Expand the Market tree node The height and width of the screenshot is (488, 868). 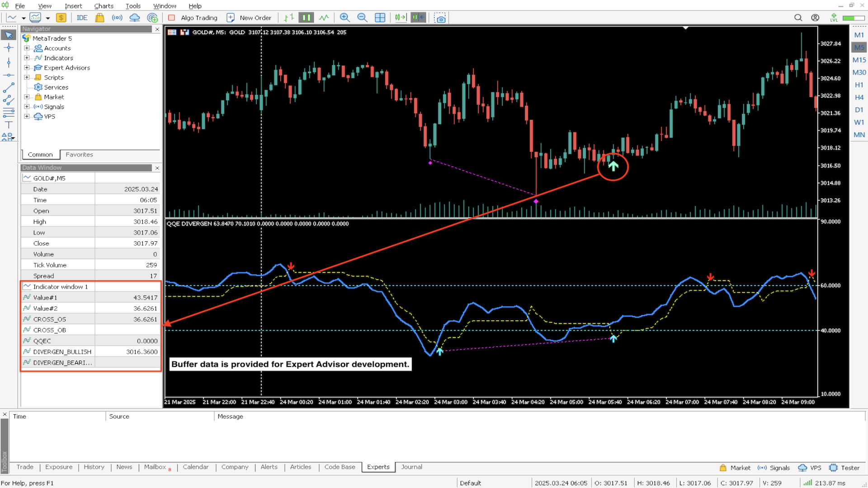27,97
